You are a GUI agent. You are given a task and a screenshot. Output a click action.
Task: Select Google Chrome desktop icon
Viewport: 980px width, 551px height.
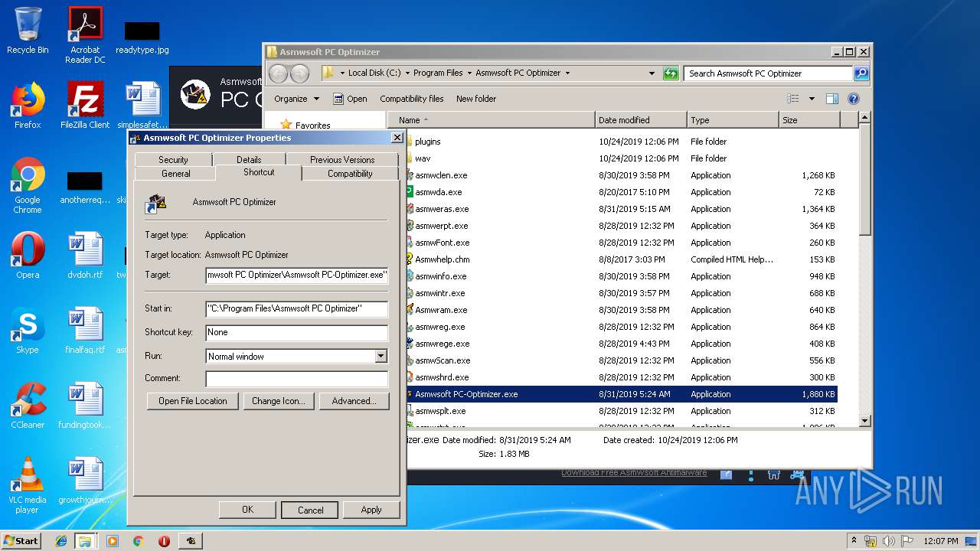click(x=28, y=185)
